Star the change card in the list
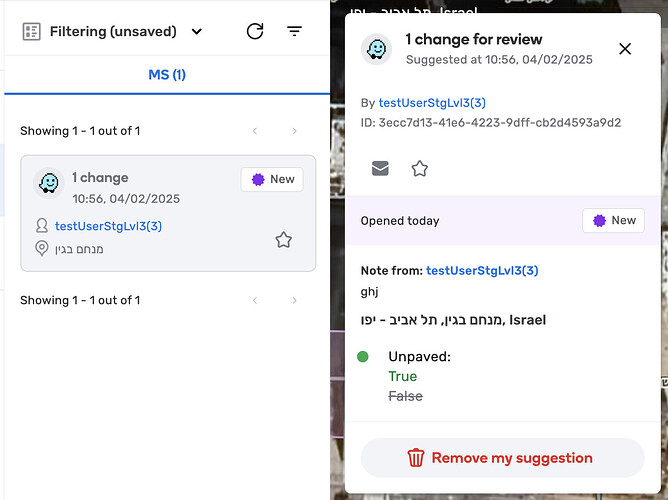 click(x=283, y=240)
